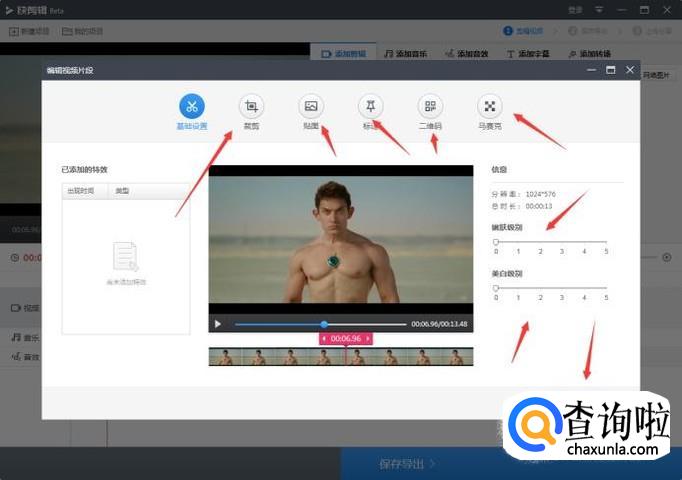Switch to the 添加转场 tab
Viewport: 682px width, 480px height.
(x=590, y=54)
